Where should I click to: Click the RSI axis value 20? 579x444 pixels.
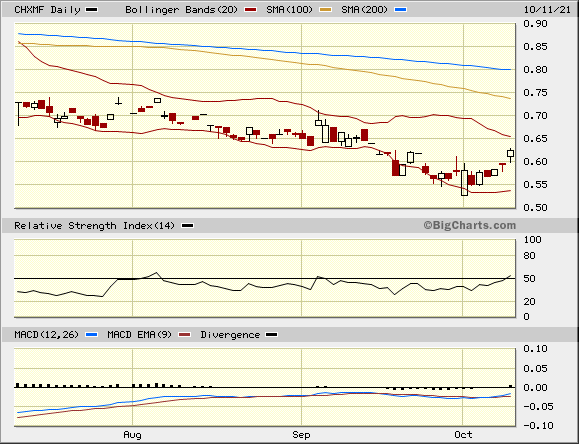click(x=530, y=301)
